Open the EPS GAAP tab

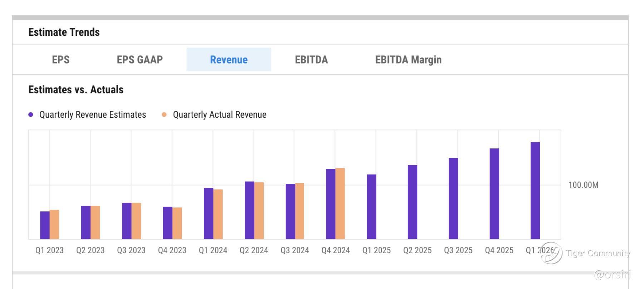[x=140, y=60]
